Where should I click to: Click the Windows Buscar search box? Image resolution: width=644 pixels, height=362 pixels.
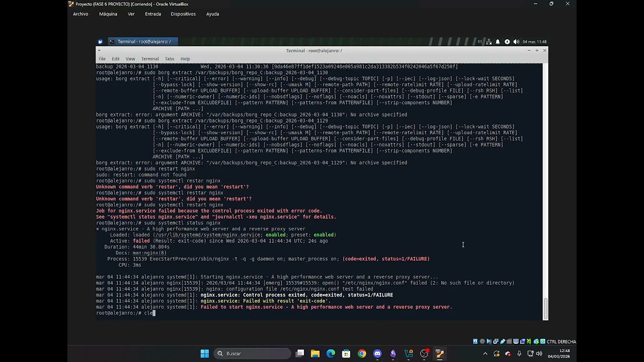(253, 353)
